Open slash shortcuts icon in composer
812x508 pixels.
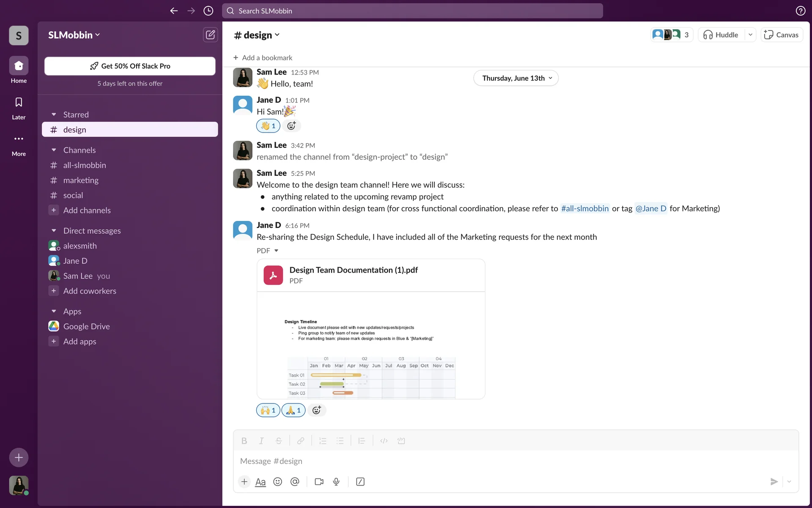360,482
